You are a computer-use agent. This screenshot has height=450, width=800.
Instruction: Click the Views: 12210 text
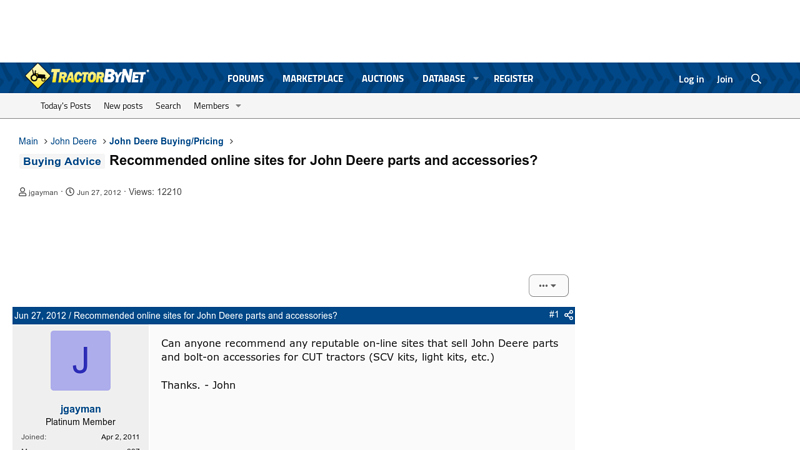click(x=155, y=192)
